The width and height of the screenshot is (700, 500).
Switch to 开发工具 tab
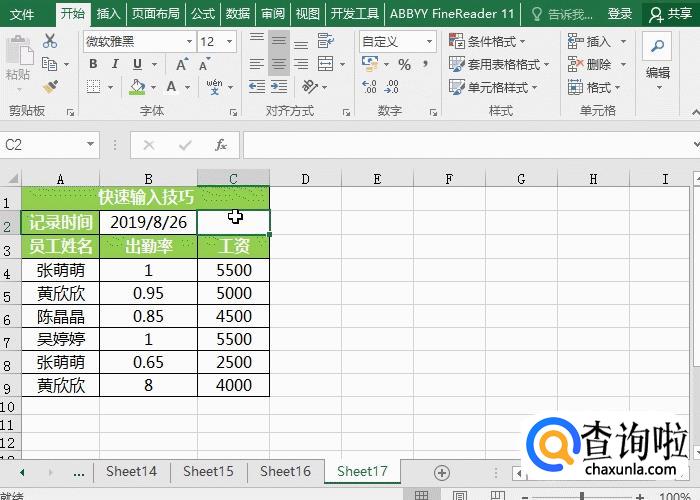[x=355, y=14]
